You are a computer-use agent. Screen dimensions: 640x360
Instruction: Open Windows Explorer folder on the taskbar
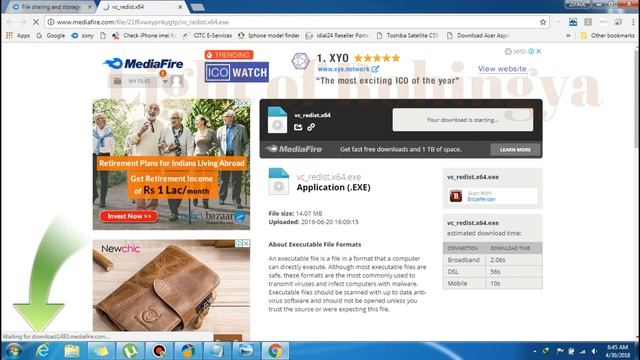(72, 351)
